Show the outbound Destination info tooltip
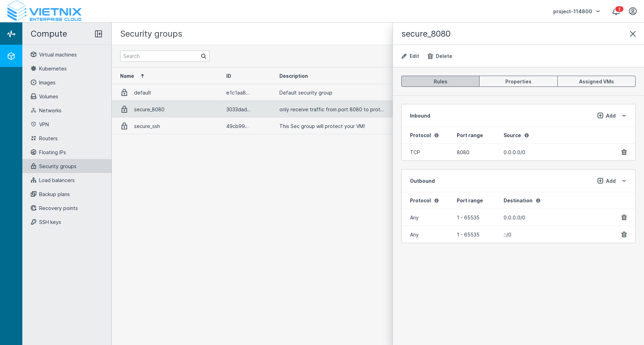The image size is (644, 345). point(538,201)
